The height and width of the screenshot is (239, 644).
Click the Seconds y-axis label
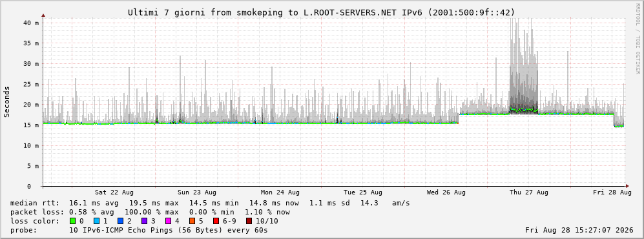tap(7, 101)
